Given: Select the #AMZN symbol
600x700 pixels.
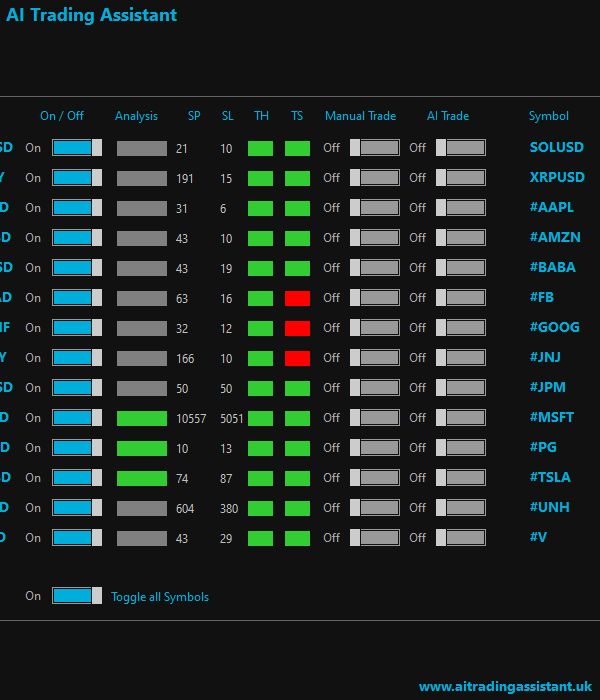Looking at the screenshot, I should coord(555,237).
